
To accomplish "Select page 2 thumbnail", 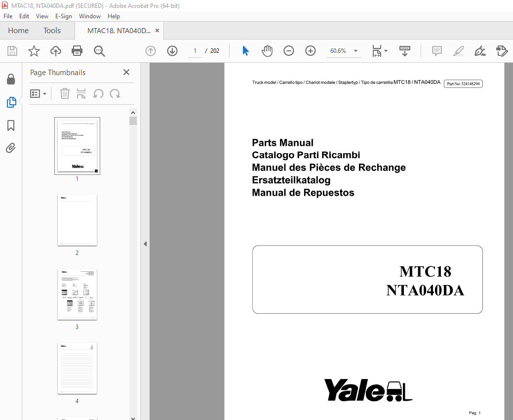I will [x=77, y=220].
